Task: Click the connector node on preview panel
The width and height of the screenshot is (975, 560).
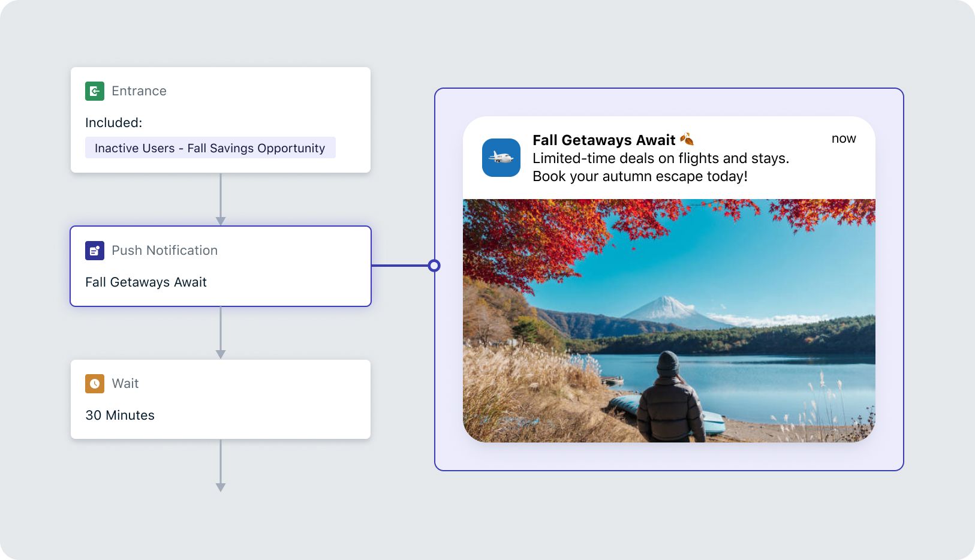Action: [x=434, y=266]
